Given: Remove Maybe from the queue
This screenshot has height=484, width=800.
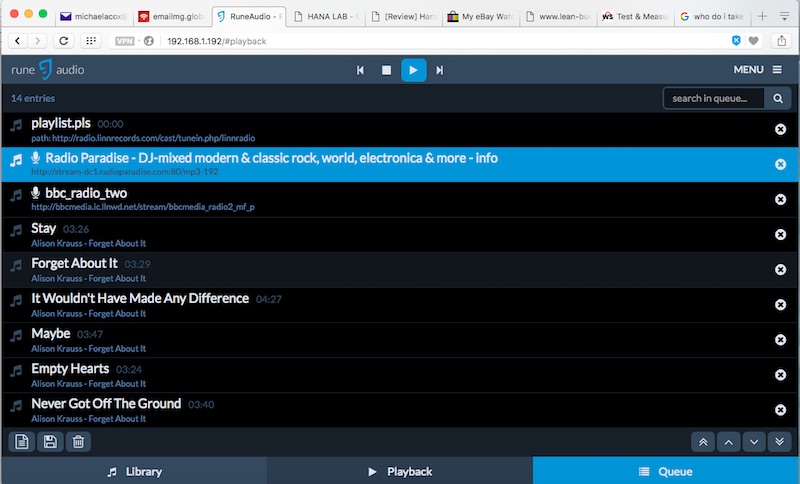Looking at the screenshot, I should click(x=780, y=340).
